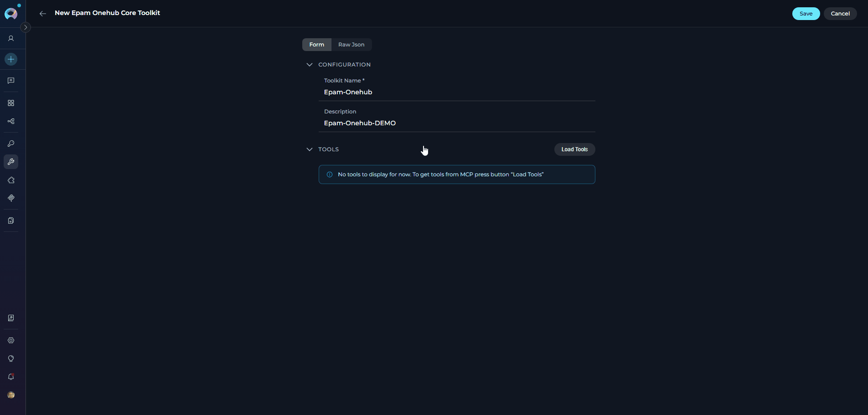This screenshot has width=868, height=415.
Task: Click the CONFIGURATION section heading
Action: pos(345,65)
